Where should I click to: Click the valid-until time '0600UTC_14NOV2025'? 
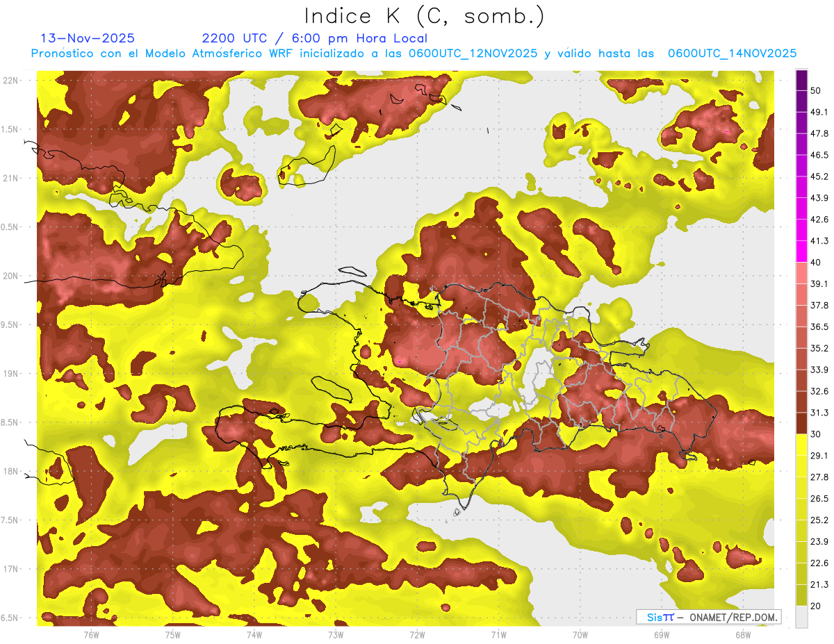[x=732, y=53]
